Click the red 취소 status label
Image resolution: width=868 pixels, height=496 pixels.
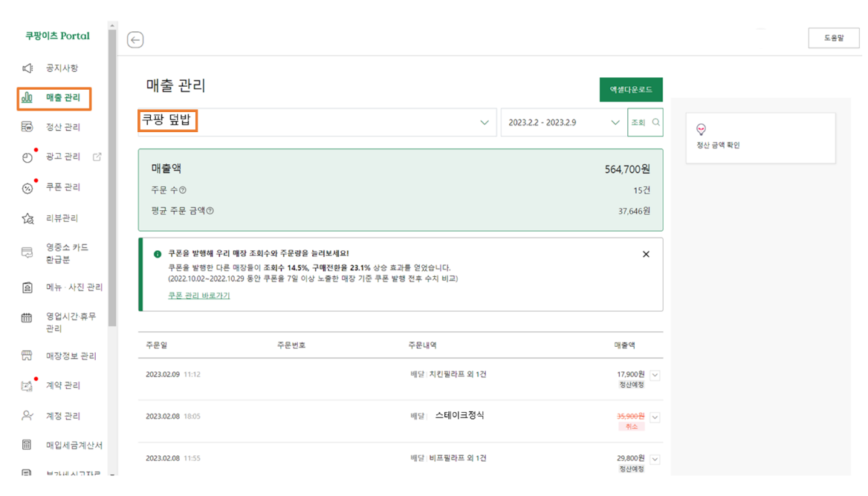point(632,427)
